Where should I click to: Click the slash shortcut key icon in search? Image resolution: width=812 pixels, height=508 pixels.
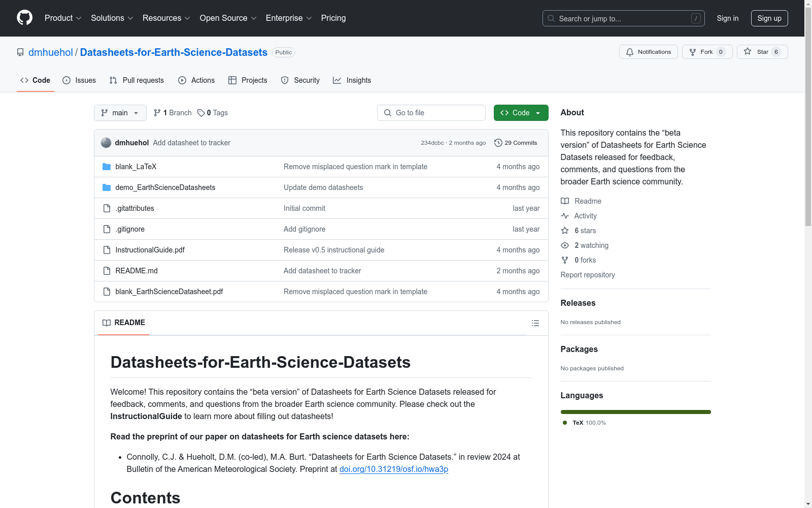point(696,18)
